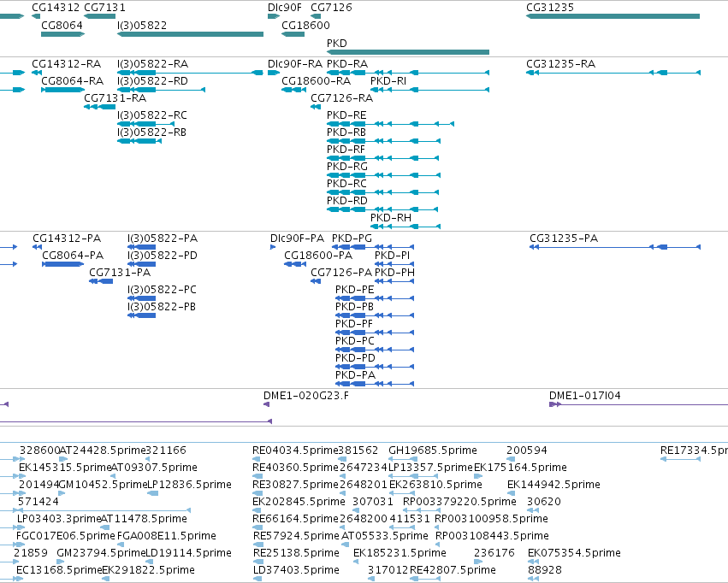728x583 pixels.
Task: Click EST LD19114.5prime
Action: 188,553
